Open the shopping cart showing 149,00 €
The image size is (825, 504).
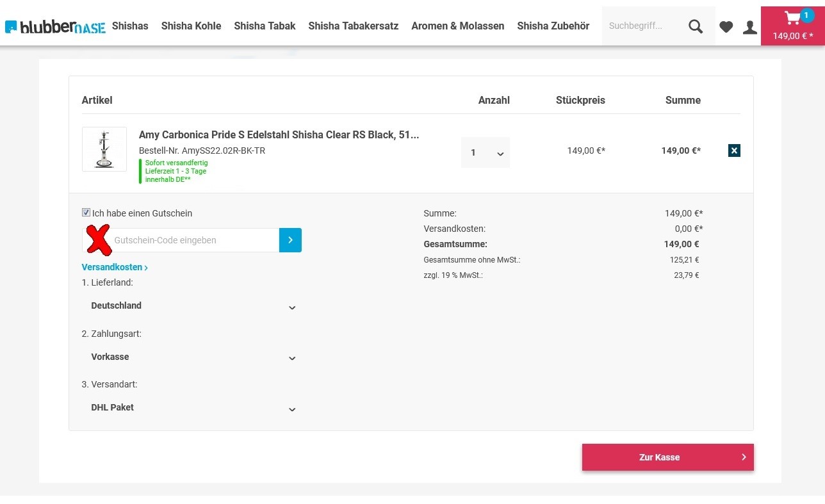tap(793, 26)
